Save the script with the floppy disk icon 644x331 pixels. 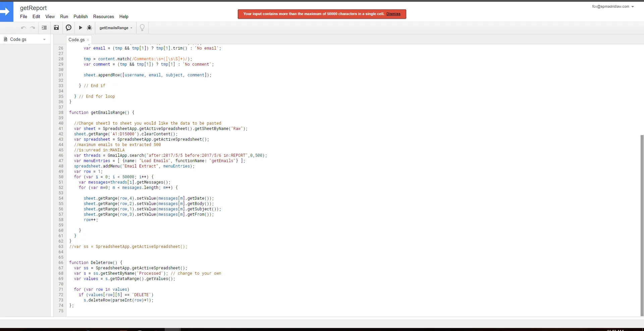[56, 28]
